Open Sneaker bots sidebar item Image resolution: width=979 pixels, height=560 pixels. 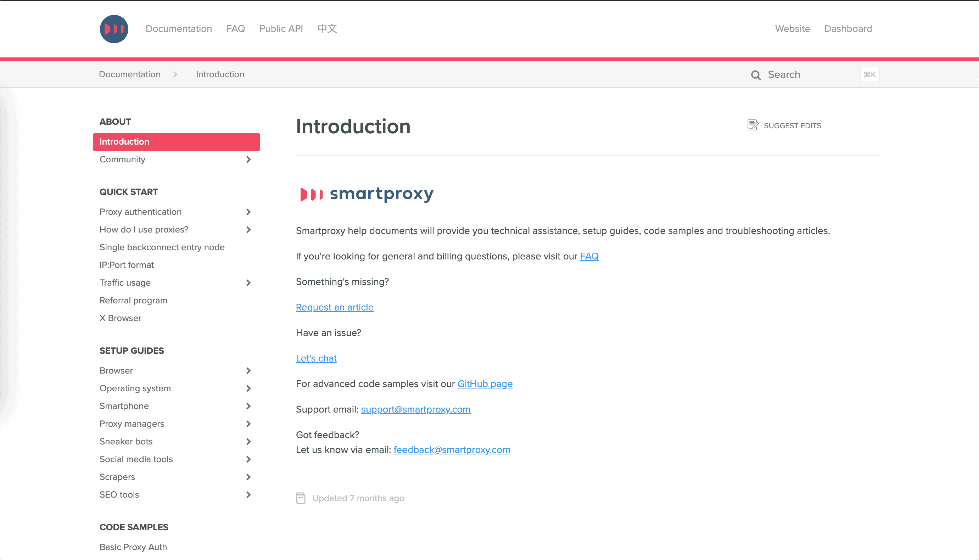(x=126, y=442)
